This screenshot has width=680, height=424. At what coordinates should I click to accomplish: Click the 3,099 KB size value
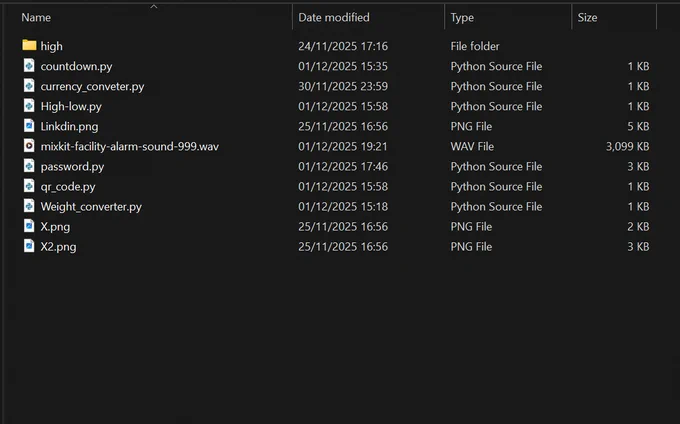(628, 147)
